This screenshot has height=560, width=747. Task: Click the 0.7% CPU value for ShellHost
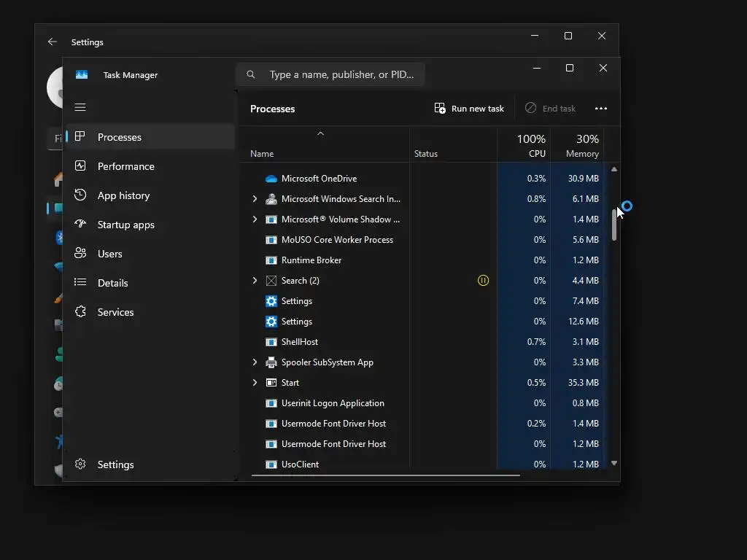[x=536, y=342]
